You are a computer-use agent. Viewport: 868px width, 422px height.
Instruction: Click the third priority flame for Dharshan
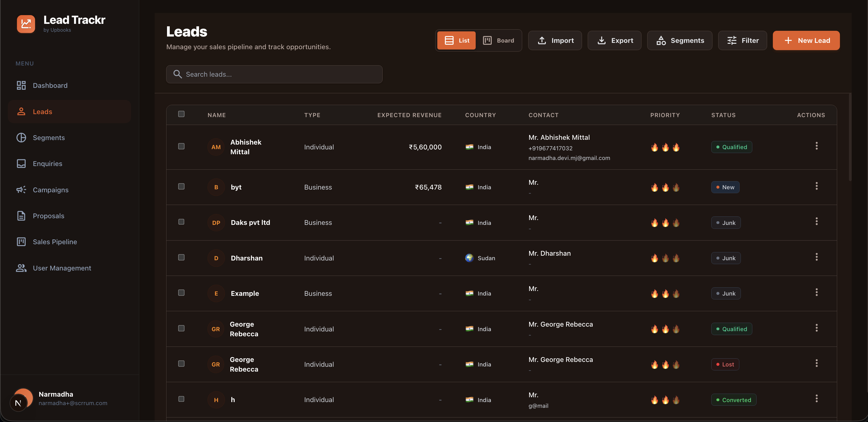(x=676, y=258)
